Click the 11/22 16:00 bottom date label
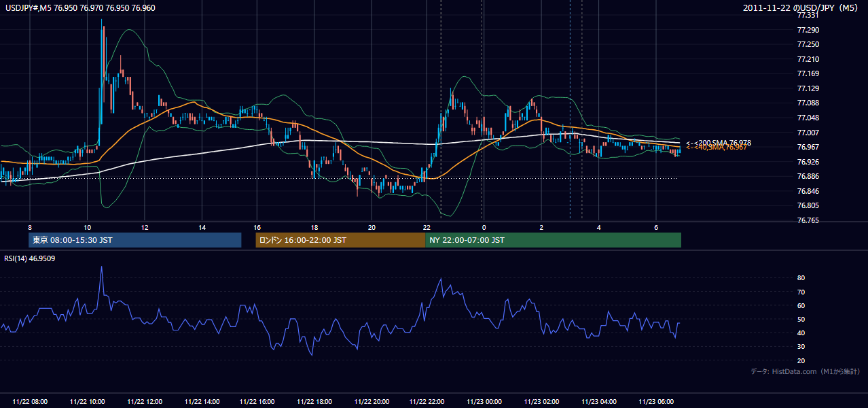Screen dimensions: 868x408 [x=257, y=402]
